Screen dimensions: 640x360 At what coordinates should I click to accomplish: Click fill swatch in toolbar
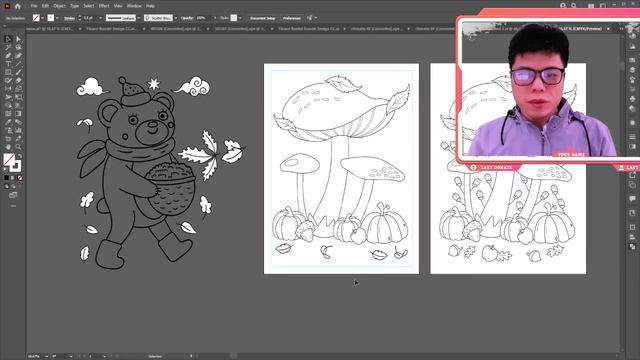coord(9,159)
